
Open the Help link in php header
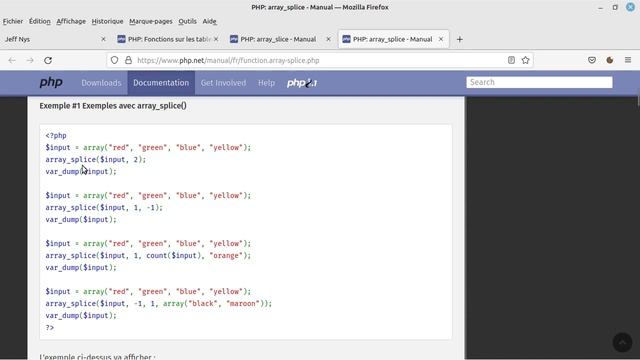266,83
